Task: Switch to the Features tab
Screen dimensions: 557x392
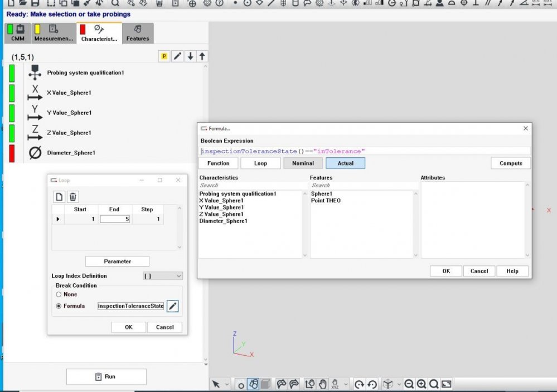Action: pyautogui.click(x=138, y=33)
